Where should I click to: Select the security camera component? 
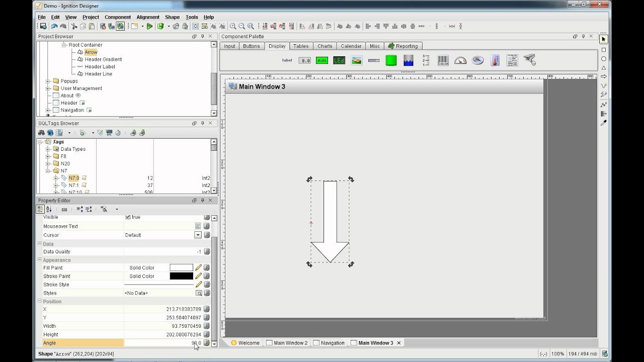point(529,60)
